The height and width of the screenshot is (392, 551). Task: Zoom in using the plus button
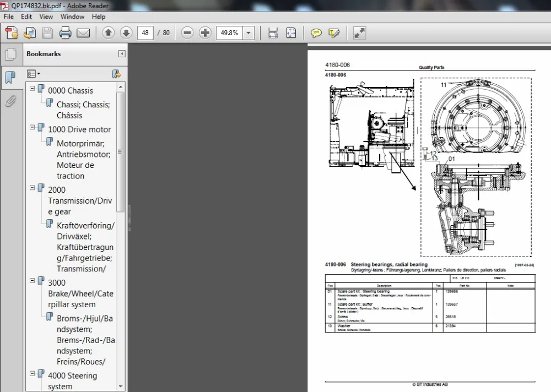point(206,33)
